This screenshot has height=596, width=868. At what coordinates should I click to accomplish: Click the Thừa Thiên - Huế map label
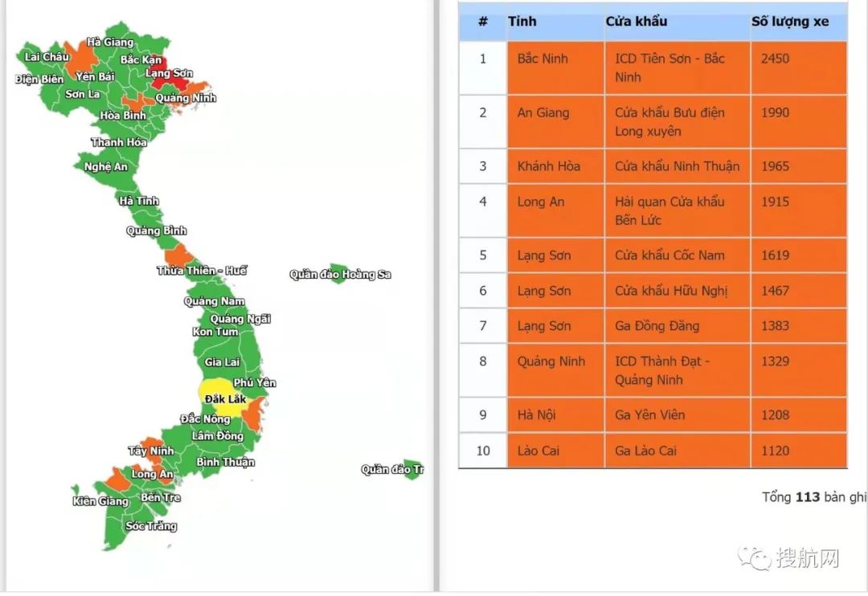pyautogui.click(x=201, y=271)
